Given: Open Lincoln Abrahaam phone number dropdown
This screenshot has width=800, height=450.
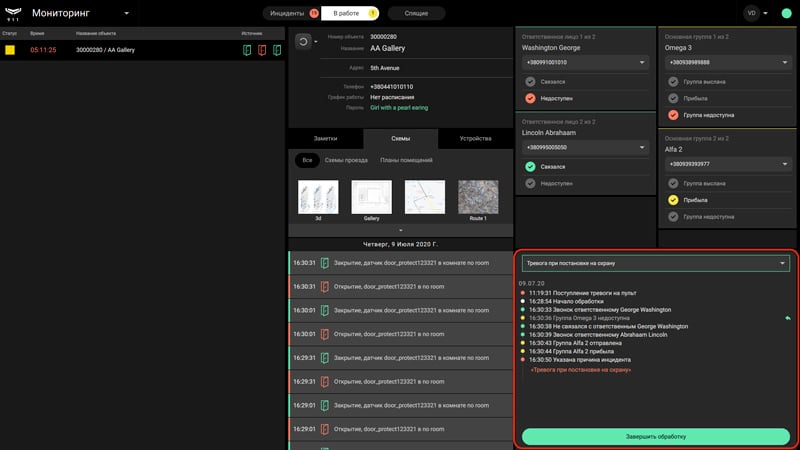Looking at the screenshot, I should [x=585, y=147].
